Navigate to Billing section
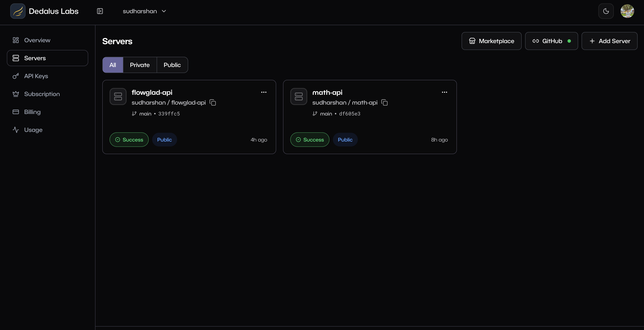644x330 pixels. click(x=32, y=112)
